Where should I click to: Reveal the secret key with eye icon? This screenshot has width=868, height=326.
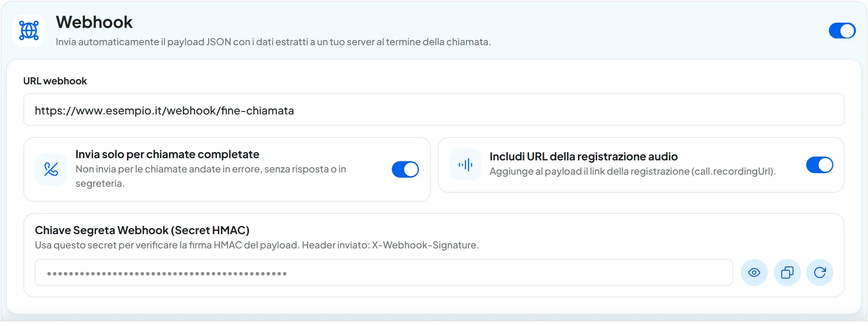(754, 273)
